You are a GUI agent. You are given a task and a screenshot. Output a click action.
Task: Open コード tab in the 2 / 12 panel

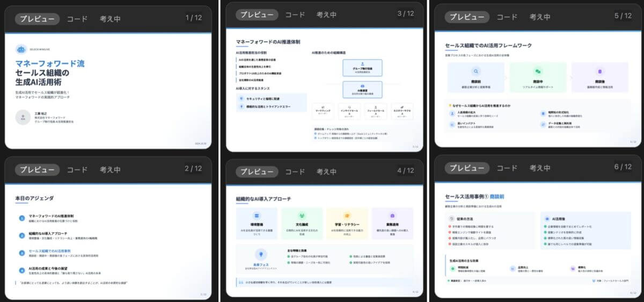(77, 169)
